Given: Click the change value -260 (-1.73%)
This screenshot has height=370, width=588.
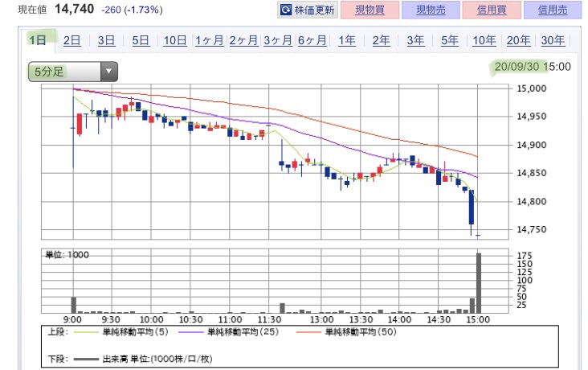Looking at the screenshot, I should (x=132, y=10).
